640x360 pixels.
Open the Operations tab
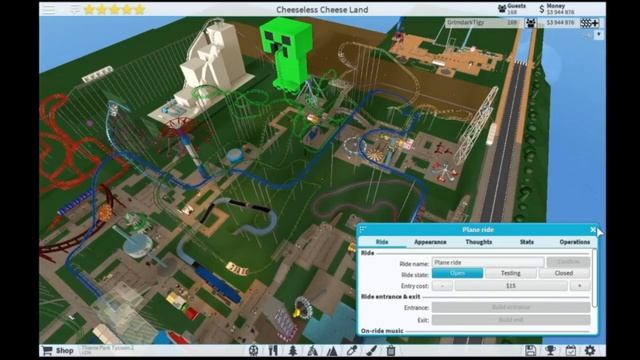pos(575,242)
